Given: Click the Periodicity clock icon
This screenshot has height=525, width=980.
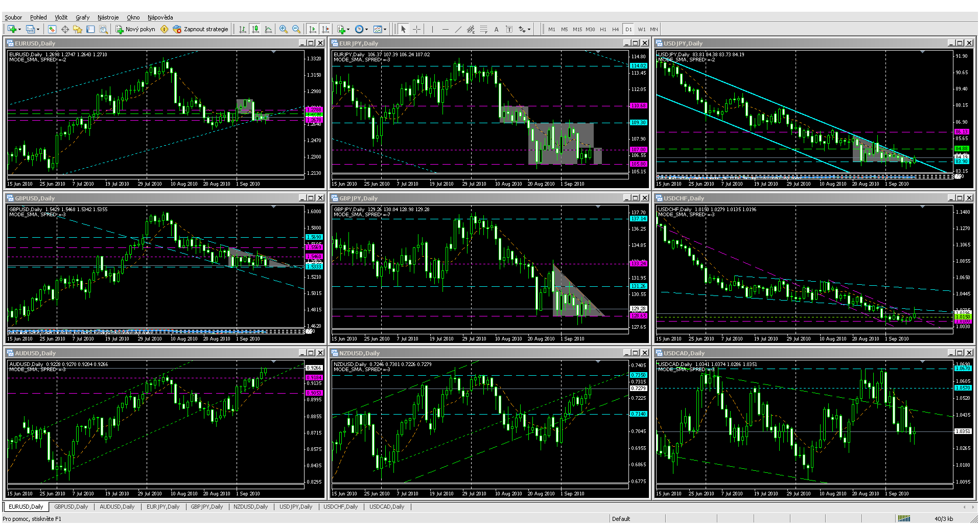Looking at the screenshot, I should coord(359,29).
